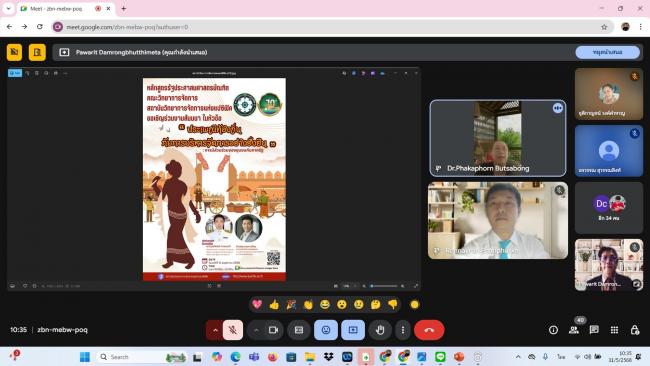650x366 pixels.
Task: Stop presenting with the blue top-right button
Action: 607,52
